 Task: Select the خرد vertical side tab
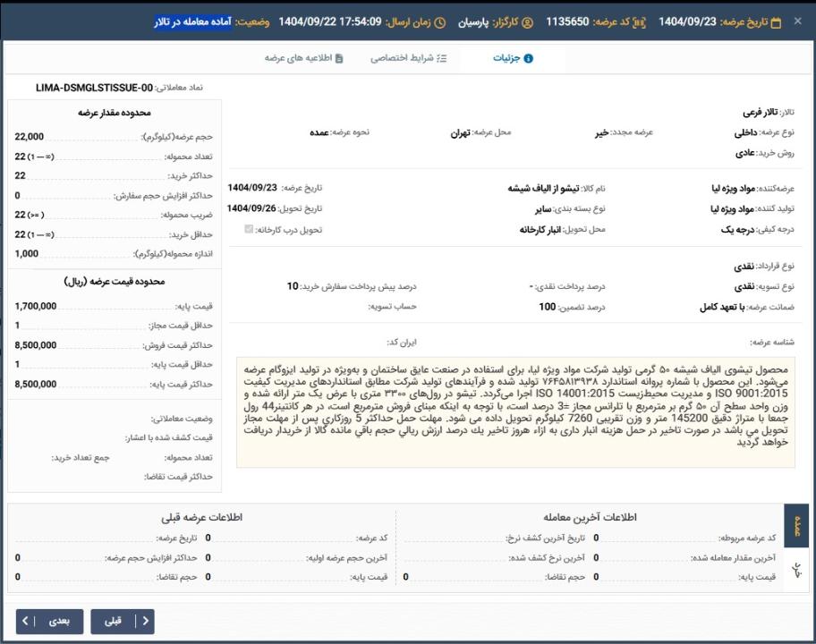[797, 570]
